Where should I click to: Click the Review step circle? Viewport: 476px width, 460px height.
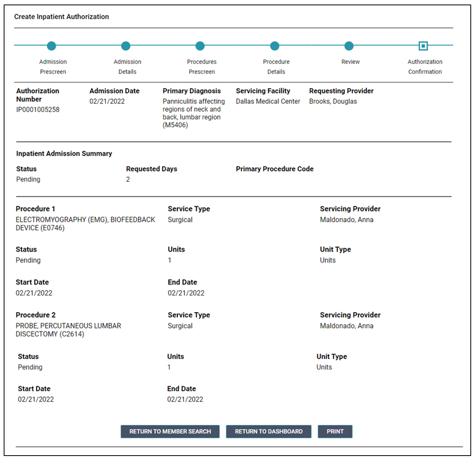(x=349, y=46)
